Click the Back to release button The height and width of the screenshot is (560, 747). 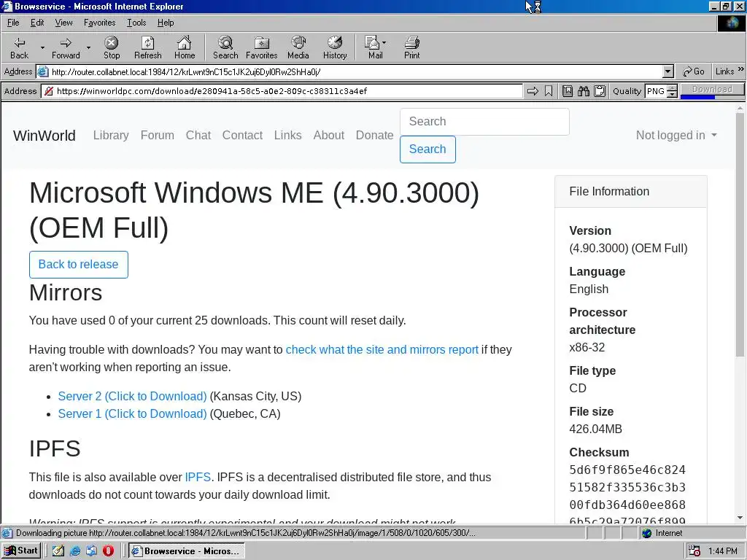79,264
